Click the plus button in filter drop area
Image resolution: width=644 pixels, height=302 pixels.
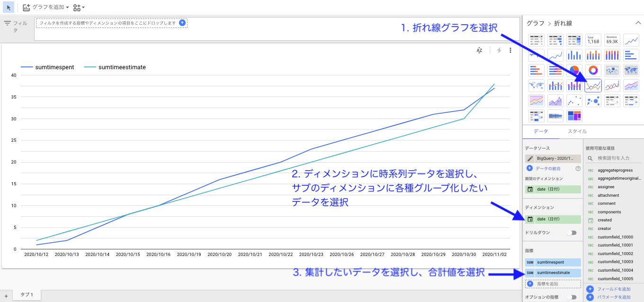[182, 23]
